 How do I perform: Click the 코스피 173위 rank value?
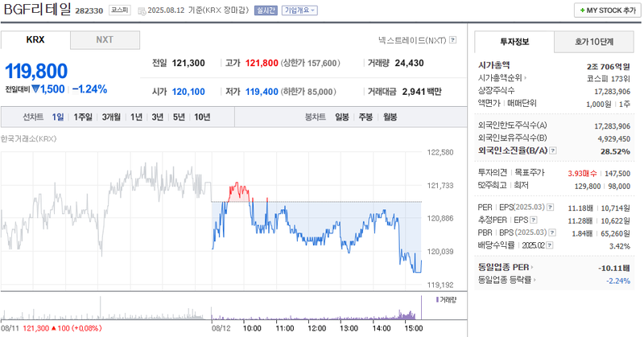click(609, 79)
